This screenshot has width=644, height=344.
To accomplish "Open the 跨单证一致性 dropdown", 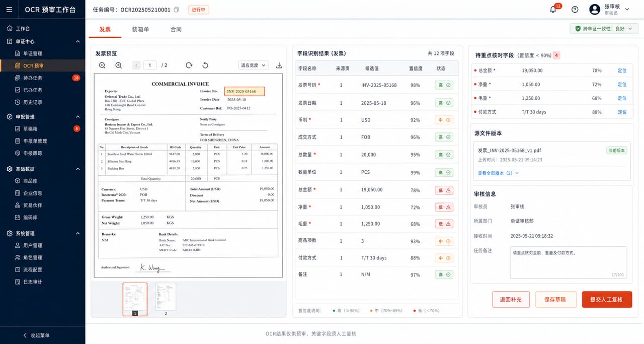I will click(604, 29).
